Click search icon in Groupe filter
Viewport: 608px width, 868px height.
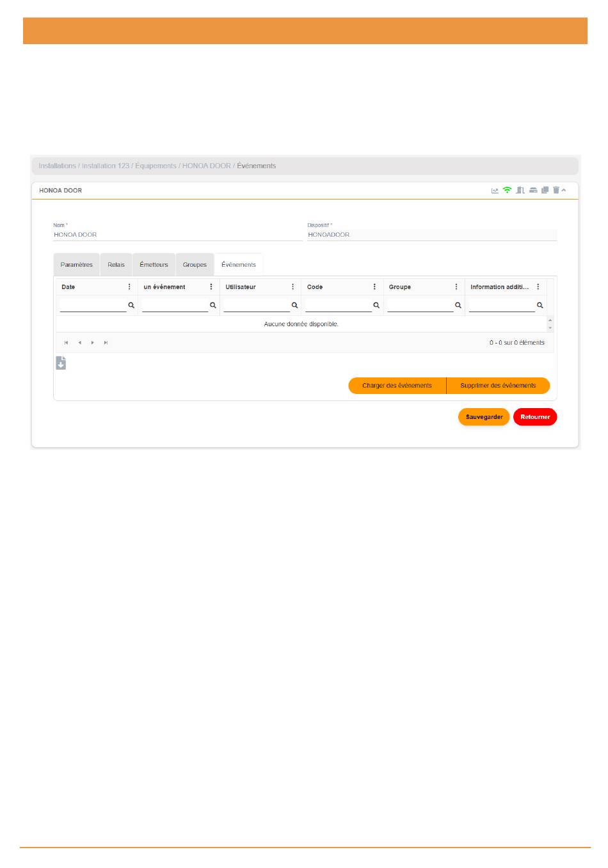[458, 305]
